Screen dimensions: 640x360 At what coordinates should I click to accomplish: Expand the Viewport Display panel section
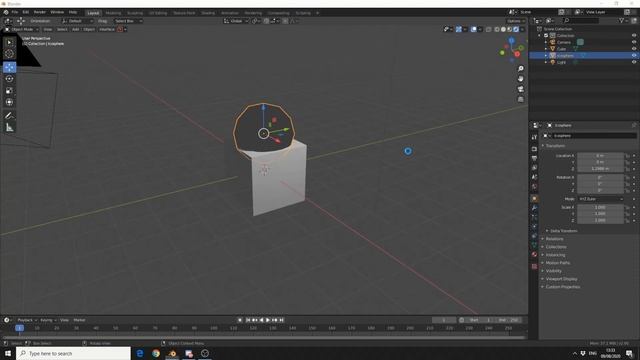(x=561, y=279)
